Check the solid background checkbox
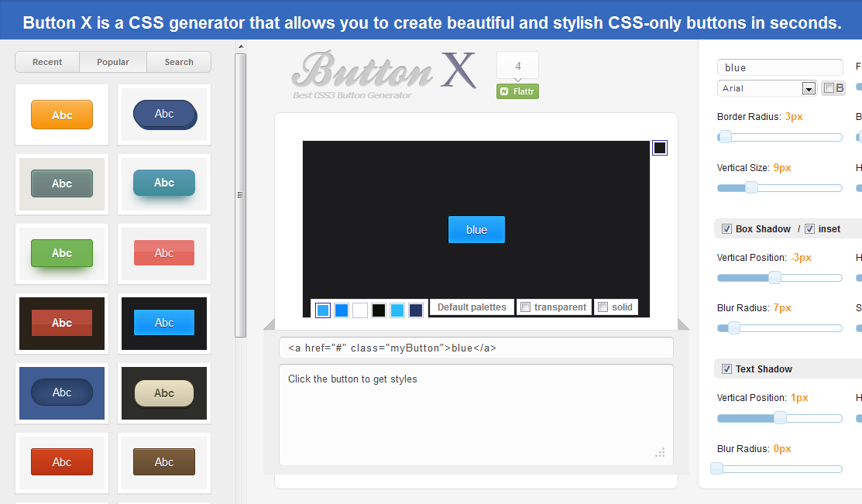Viewport: 862px width, 504px height. tap(603, 307)
